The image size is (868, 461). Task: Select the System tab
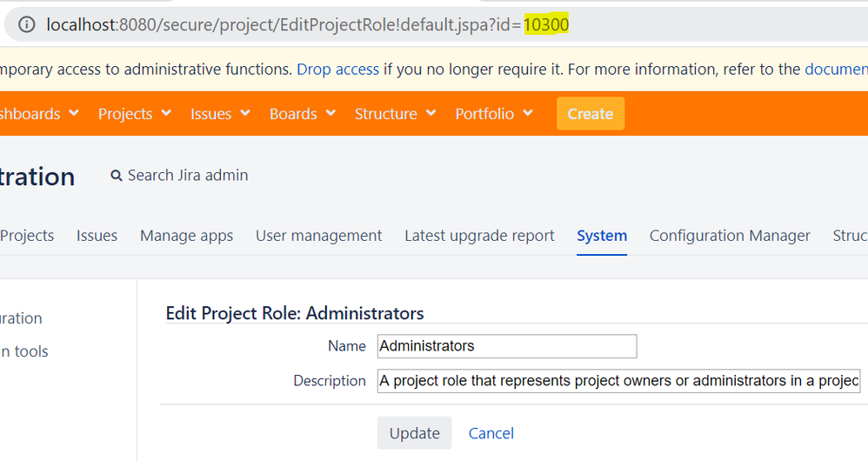coord(602,236)
